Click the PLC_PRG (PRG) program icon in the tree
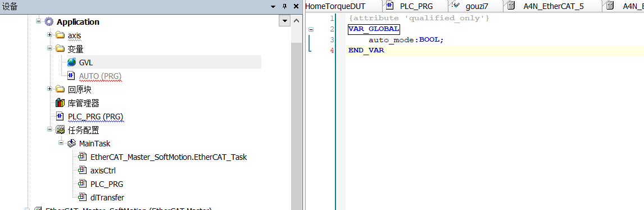644x210 pixels. pos(60,117)
